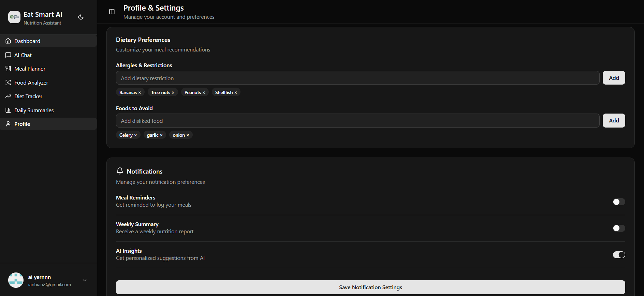644x296 pixels.
Task: Remove Celery from foods to avoid
Action: [135, 135]
